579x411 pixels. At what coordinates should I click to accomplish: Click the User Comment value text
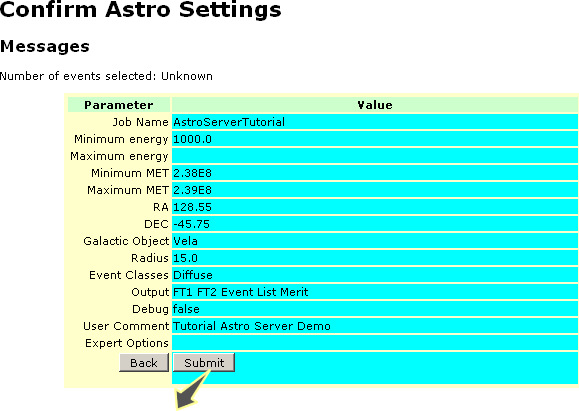pyautogui.click(x=252, y=326)
